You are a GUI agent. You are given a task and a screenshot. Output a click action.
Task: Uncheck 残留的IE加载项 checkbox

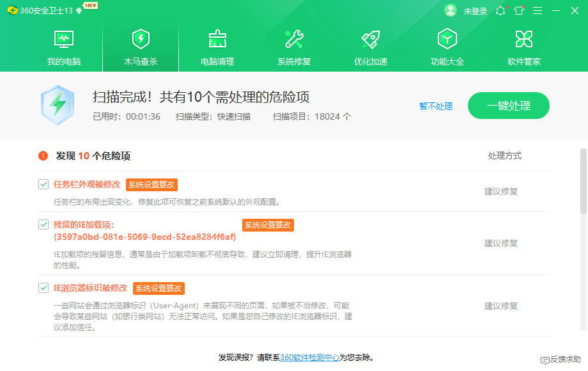coord(43,225)
